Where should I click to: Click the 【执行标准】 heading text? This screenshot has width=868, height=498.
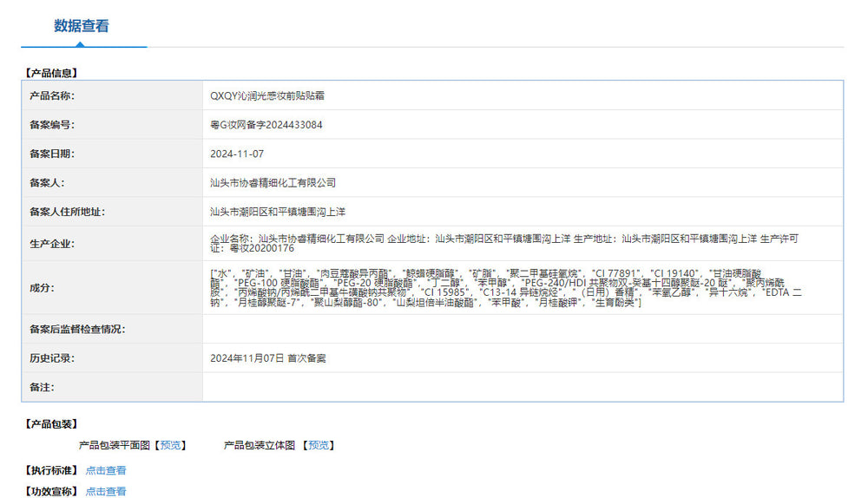pos(51,470)
